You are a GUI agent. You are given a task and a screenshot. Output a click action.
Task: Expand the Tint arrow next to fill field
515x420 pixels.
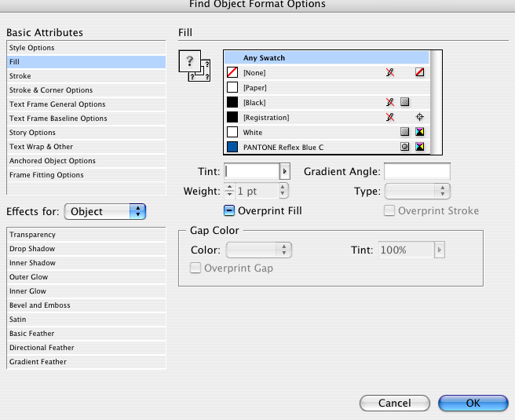(x=285, y=171)
